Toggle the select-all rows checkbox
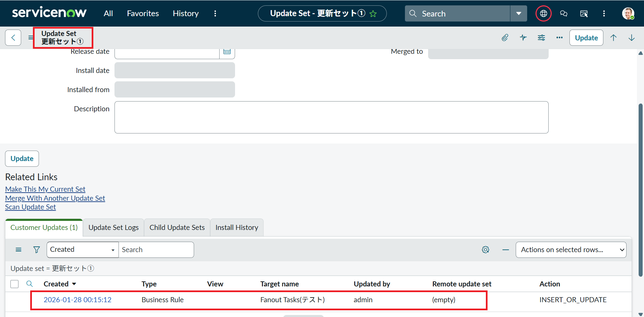Screen dimensions: 644x317 [14, 284]
